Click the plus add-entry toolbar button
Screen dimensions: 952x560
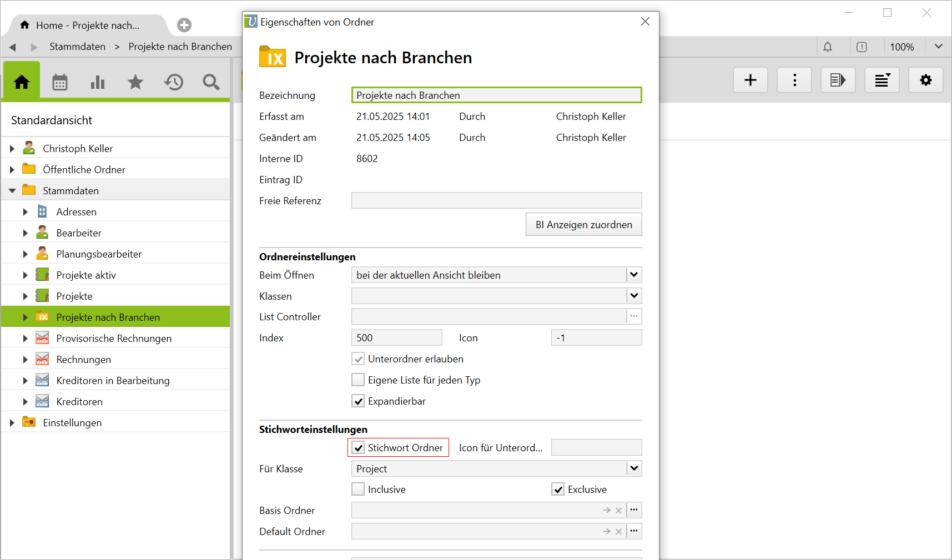pyautogui.click(x=750, y=80)
